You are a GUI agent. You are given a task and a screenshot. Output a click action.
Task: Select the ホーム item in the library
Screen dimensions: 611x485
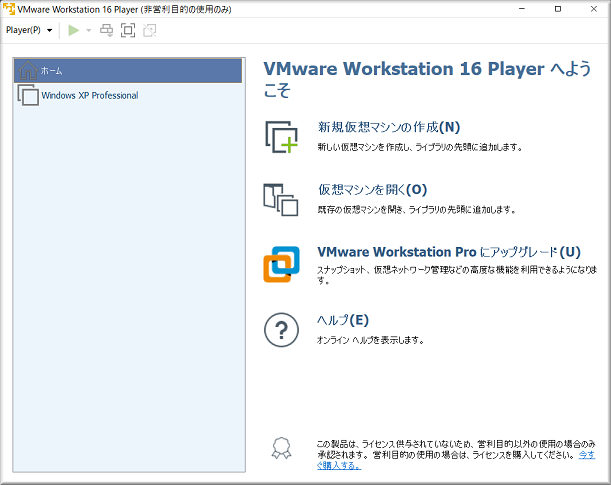coord(128,71)
